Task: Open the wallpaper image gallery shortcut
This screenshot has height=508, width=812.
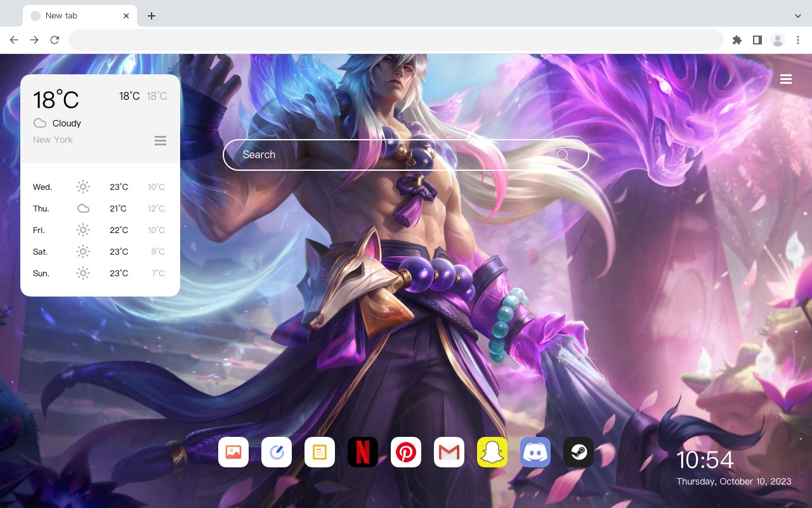Action: point(233,452)
